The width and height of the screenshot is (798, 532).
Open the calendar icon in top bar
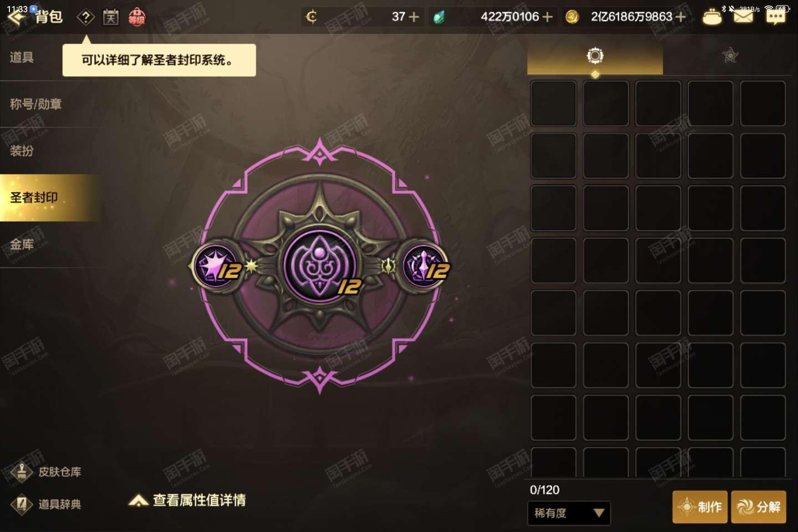[x=111, y=18]
